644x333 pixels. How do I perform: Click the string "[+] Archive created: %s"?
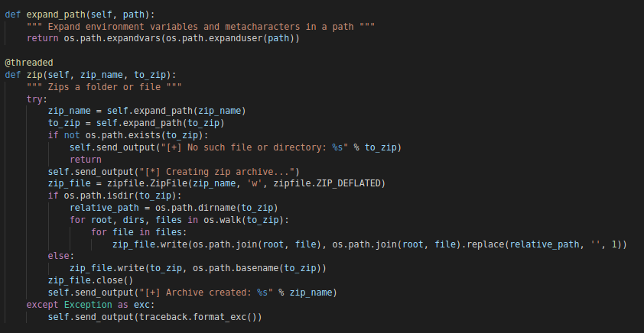(207, 293)
